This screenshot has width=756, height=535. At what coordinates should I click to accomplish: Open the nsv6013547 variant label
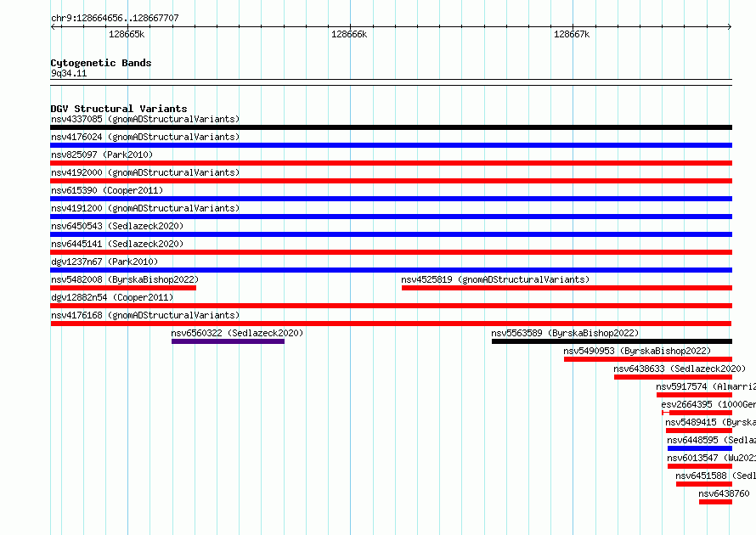click(711, 458)
